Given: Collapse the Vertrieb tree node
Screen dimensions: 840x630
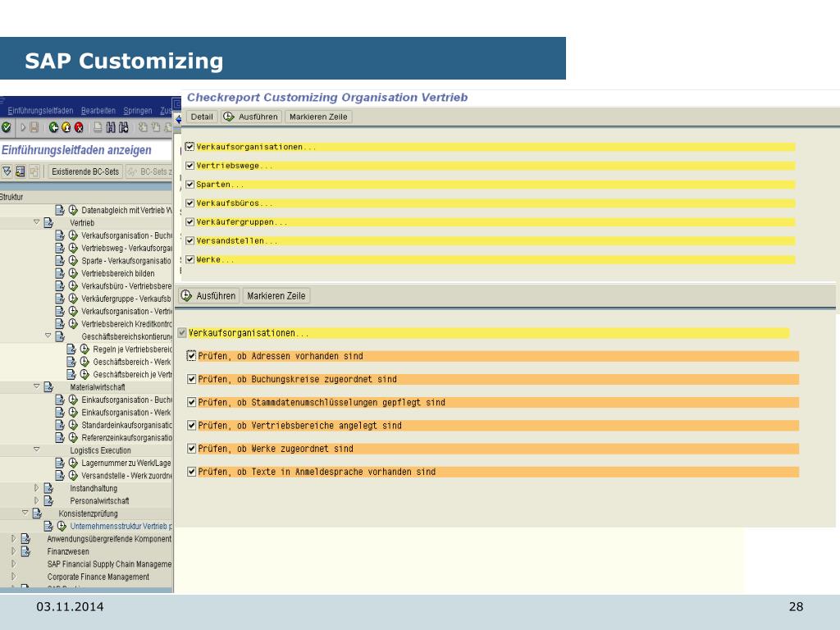Looking at the screenshot, I should [x=36, y=221].
